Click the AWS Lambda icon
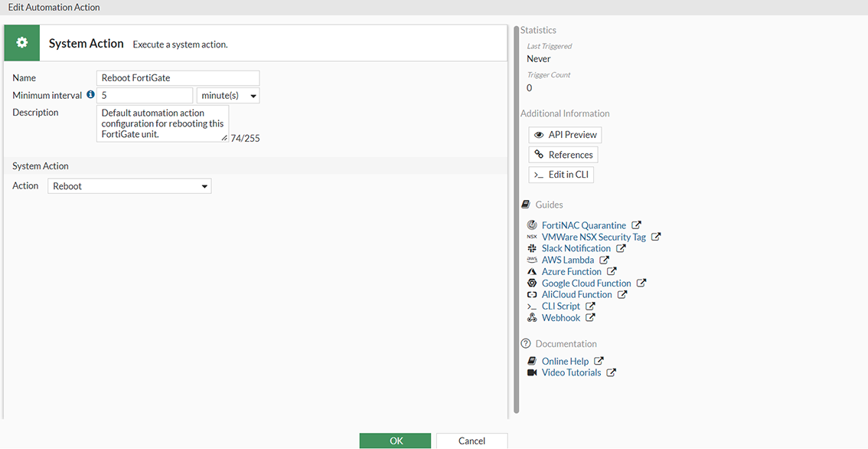The image size is (868, 449). 532,260
